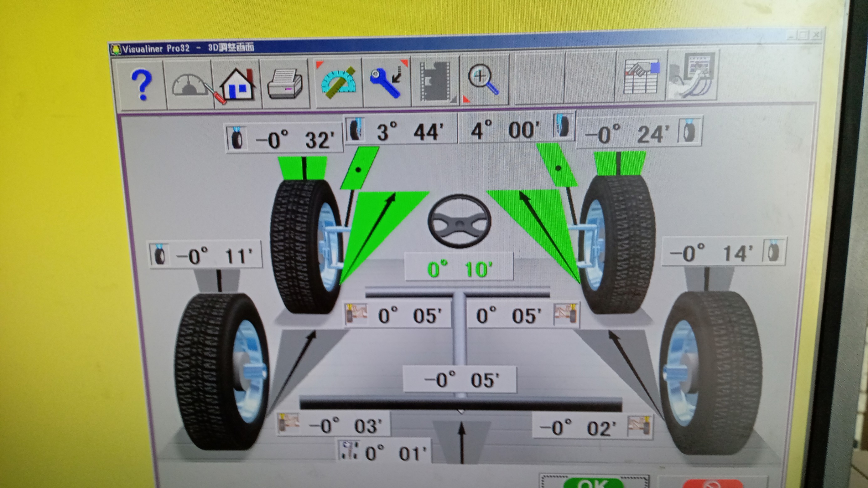Select rear right camber reading -0° 14'
This screenshot has height=488, width=868.
pyautogui.click(x=711, y=253)
